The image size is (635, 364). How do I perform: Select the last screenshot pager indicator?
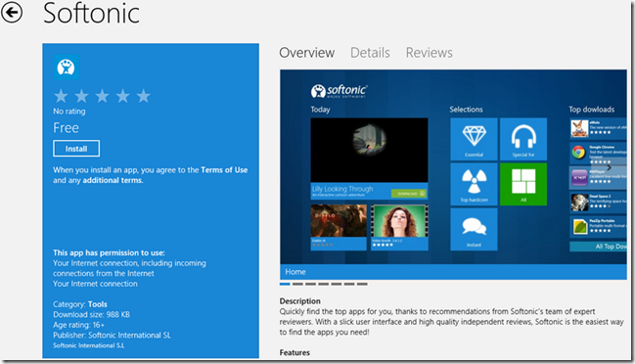362,284
